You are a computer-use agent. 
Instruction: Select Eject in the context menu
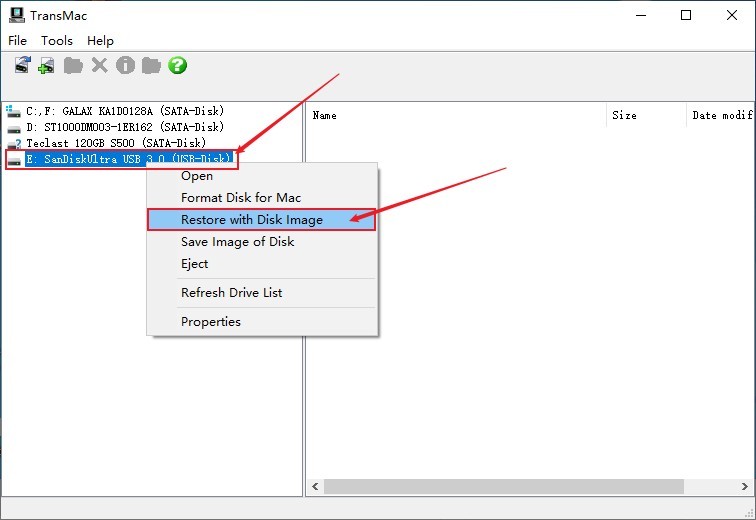[x=262, y=264]
